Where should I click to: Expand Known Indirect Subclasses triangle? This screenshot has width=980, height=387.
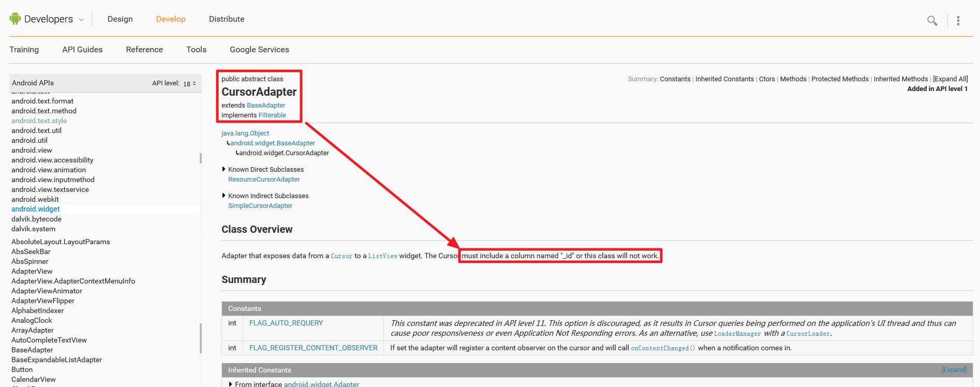pos(224,196)
